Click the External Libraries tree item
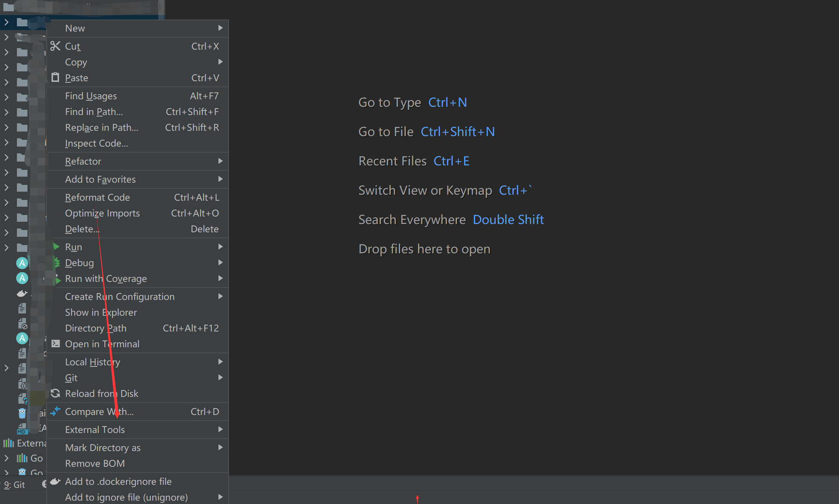This screenshot has height=504, width=839. [x=33, y=443]
